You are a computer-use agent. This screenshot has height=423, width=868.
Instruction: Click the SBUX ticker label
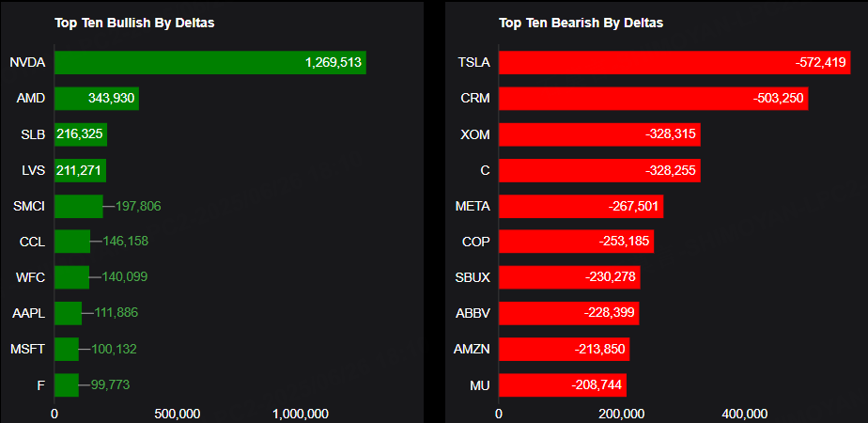click(x=473, y=277)
